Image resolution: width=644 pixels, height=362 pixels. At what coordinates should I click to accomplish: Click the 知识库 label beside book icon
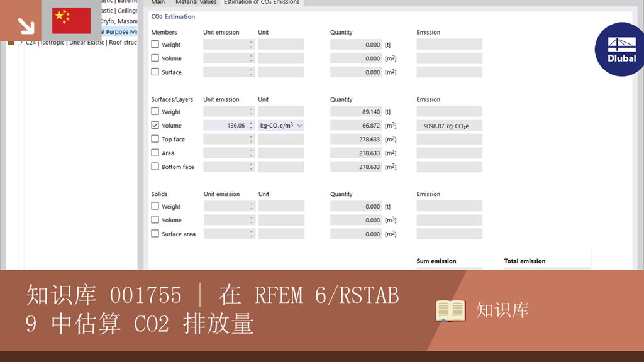pos(502,310)
